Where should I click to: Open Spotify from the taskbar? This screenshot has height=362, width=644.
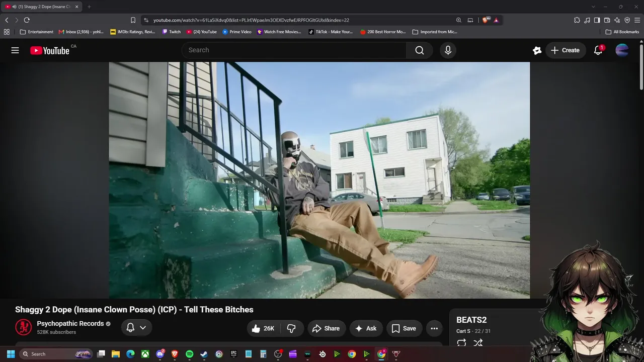pyautogui.click(x=189, y=354)
